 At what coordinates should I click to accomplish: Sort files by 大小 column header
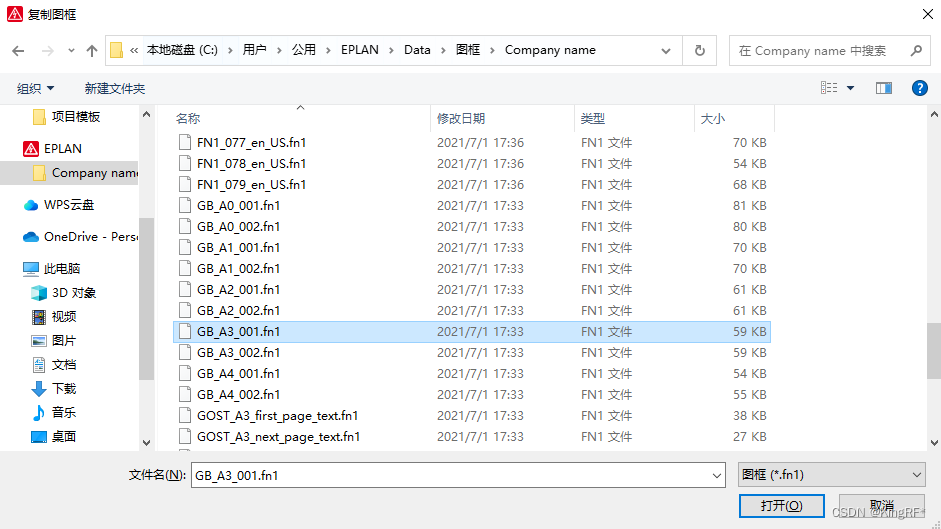tap(713, 118)
